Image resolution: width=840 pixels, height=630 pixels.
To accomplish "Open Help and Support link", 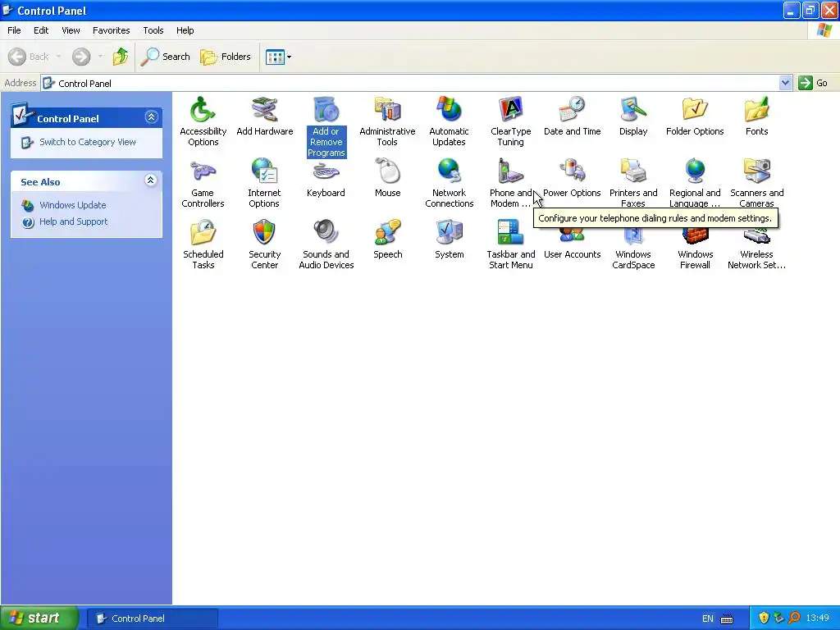I will click(x=73, y=221).
